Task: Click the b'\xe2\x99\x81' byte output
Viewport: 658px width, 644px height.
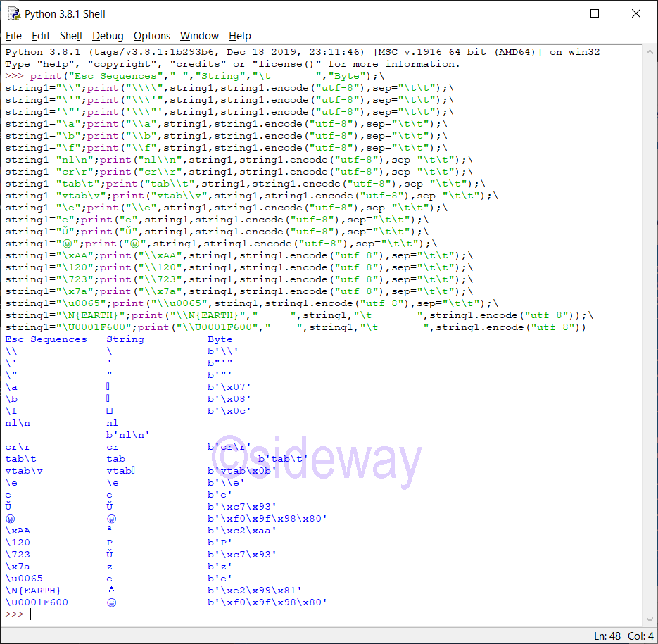Action: click(x=254, y=591)
